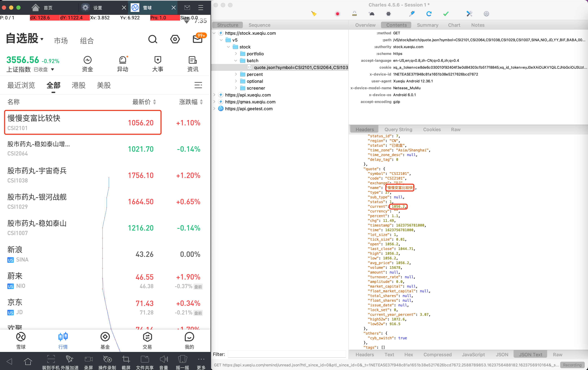Click the 音量 volume icon

click(164, 359)
